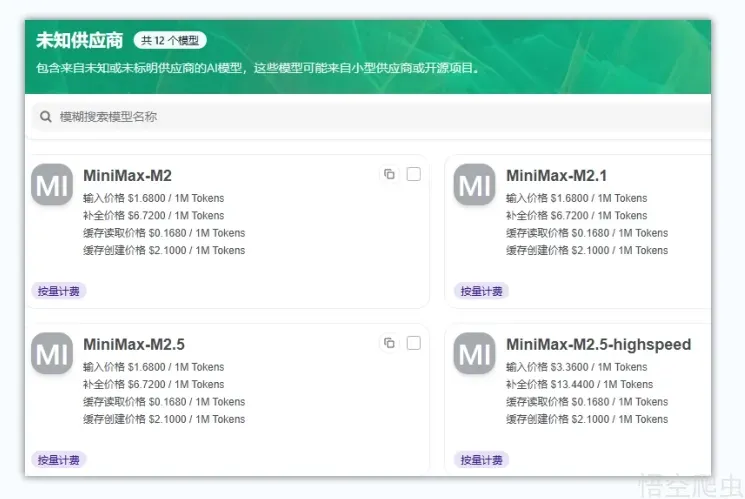
Task: Select MiniMax-M2.1 cache creation price line
Action: 587,250
